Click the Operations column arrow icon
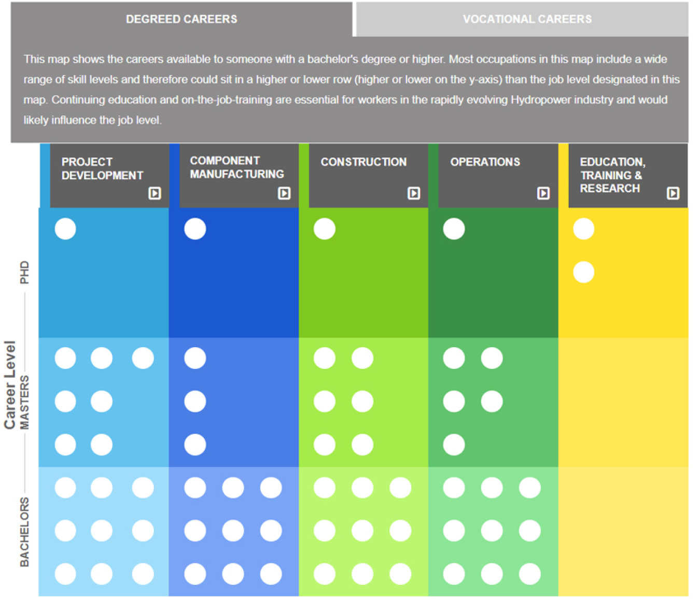This screenshot has width=700, height=599. pyautogui.click(x=543, y=193)
